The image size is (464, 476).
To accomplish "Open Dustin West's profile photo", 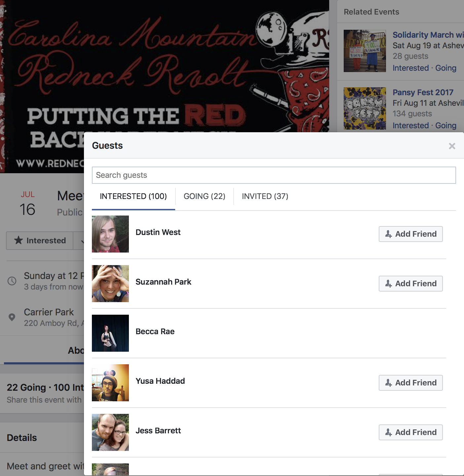I will 110,234.
